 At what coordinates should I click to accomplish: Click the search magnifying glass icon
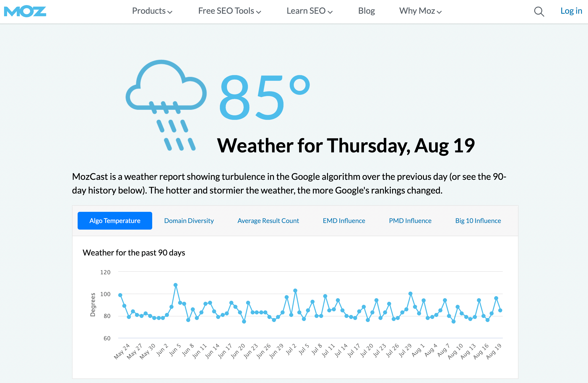pos(540,12)
